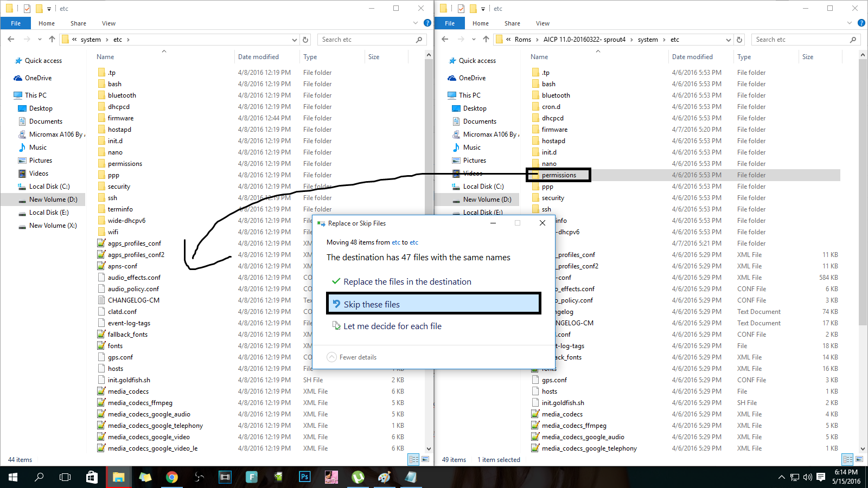Navigate back in the left Explorer window
868x488 pixels.
pyautogui.click(x=11, y=39)
